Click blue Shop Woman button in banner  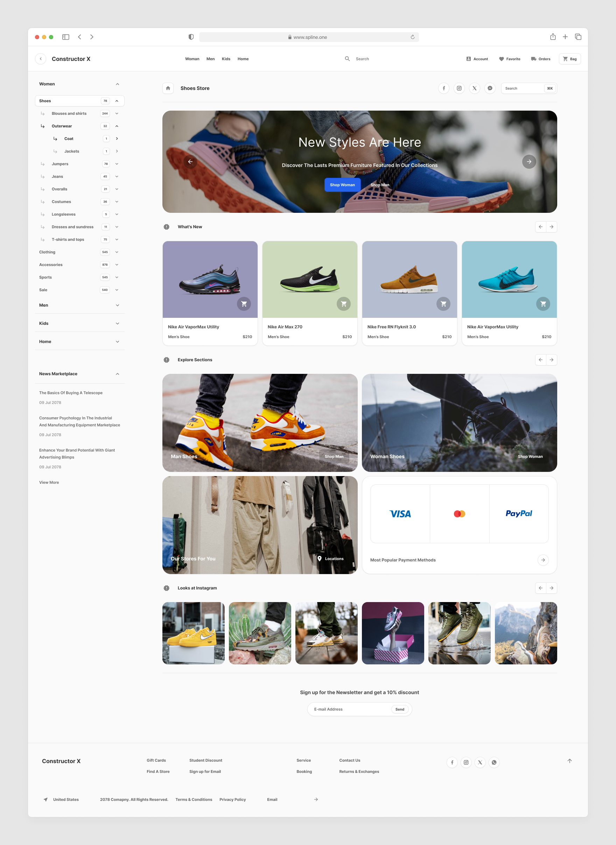(342, 185)
